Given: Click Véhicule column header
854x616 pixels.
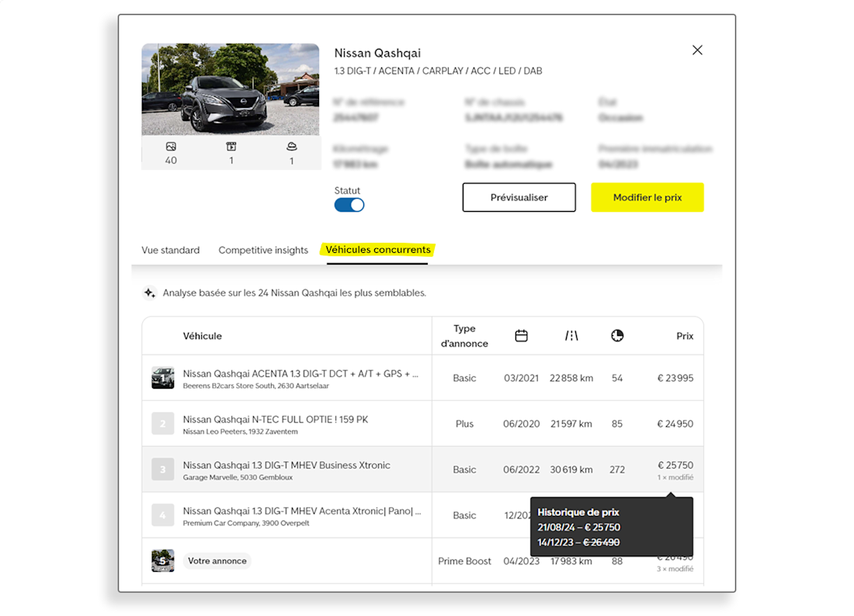Looking at the screenshot, I should pyautogui.click(x=202, y=336).
